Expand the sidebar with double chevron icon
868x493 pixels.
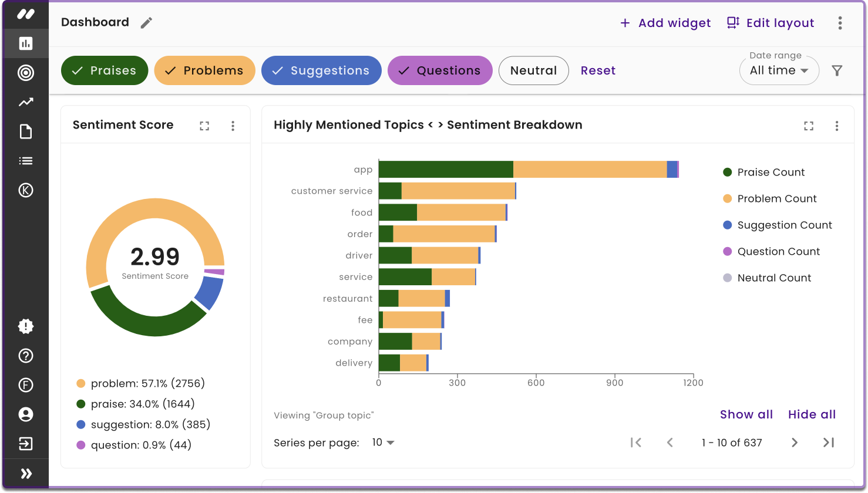tap(26, 474)
